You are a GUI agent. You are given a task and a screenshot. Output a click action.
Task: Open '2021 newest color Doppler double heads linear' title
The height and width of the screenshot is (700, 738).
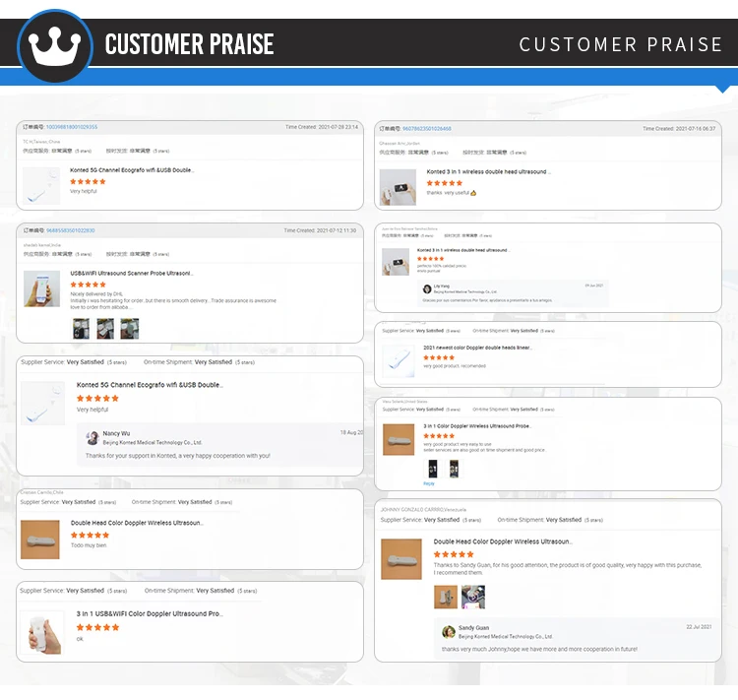(477, 348)
